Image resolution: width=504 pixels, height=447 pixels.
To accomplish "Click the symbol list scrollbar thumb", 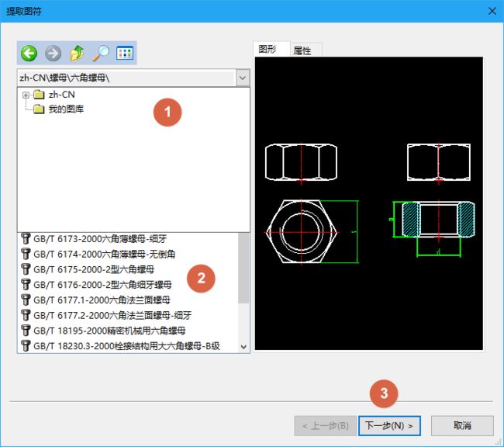I will click(243, 268).
